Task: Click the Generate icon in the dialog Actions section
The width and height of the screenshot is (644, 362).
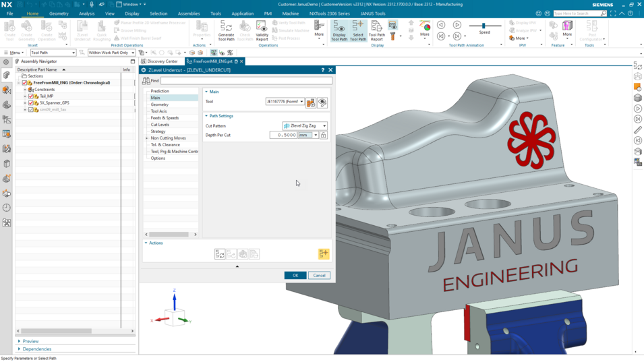Action: [220, 254]
